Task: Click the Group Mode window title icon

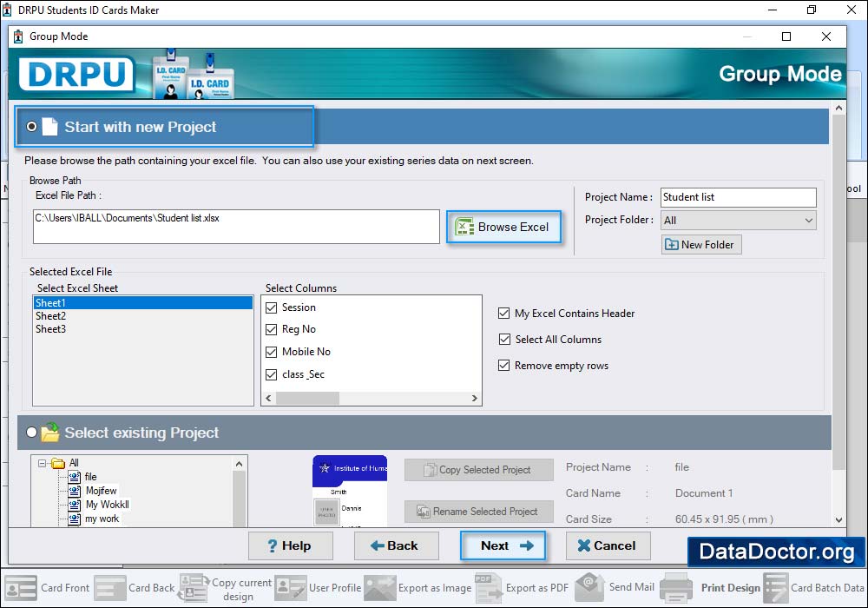Action: 18,36
